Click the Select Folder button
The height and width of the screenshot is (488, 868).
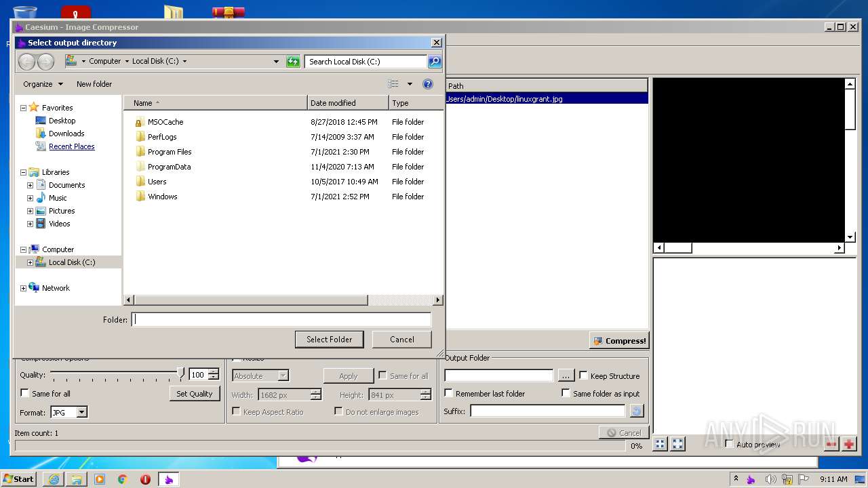click(329, 340)
